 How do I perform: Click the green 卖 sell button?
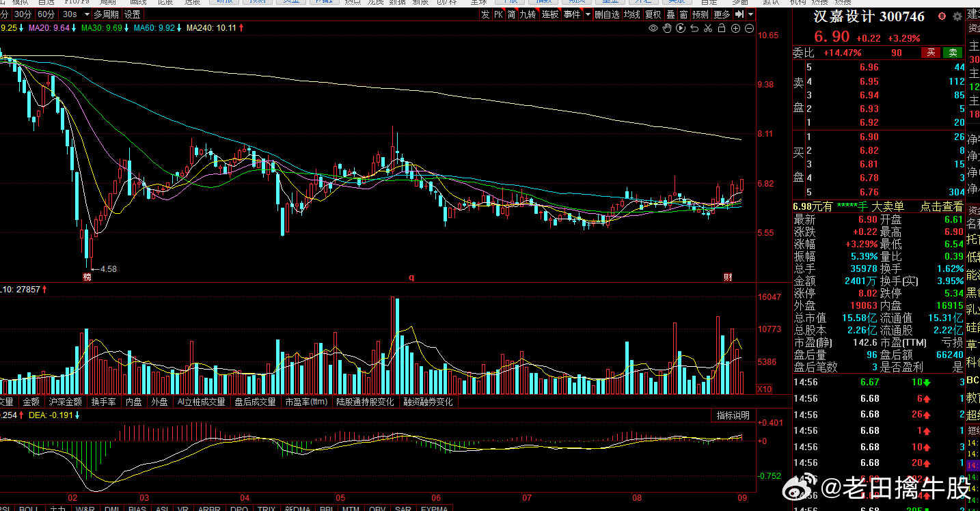(953, 53)
